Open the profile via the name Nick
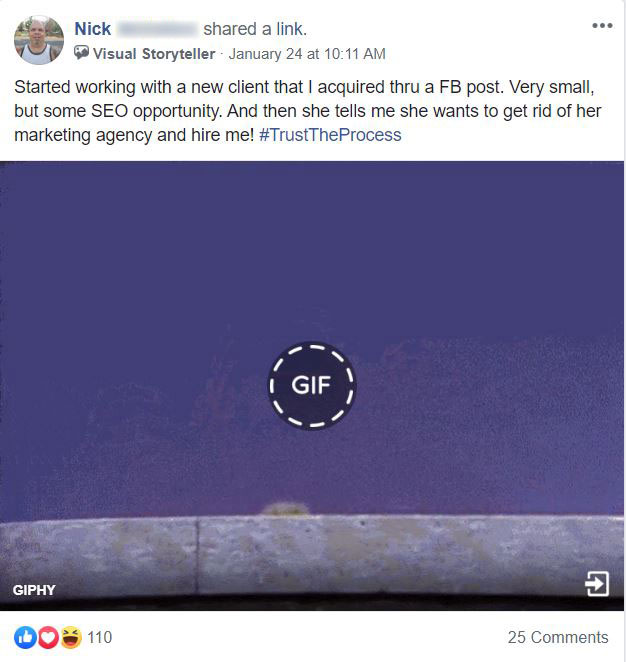Viewport: 626px width, 662px height. (x=92, y=29)
